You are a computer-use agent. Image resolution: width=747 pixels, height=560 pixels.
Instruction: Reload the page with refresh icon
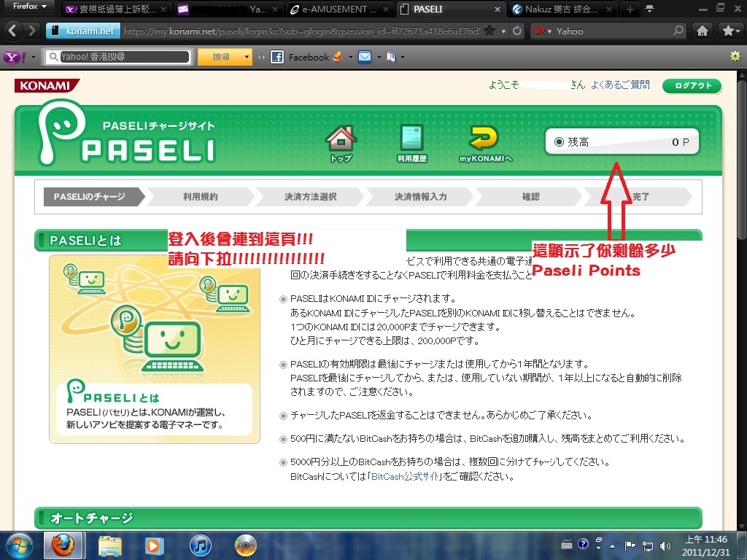pyautogui.click(x=517, y=31)
